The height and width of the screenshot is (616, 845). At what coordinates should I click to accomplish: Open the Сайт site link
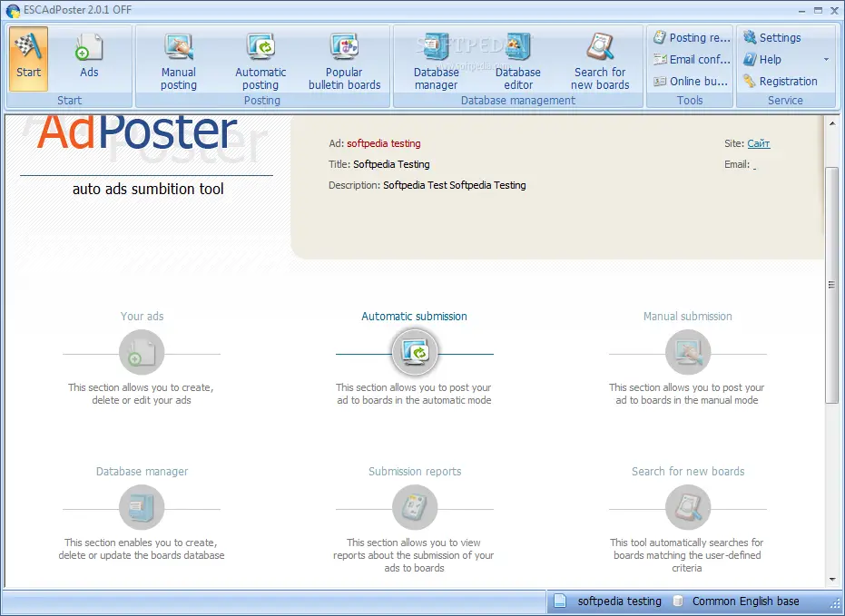(x=758, y=143)
